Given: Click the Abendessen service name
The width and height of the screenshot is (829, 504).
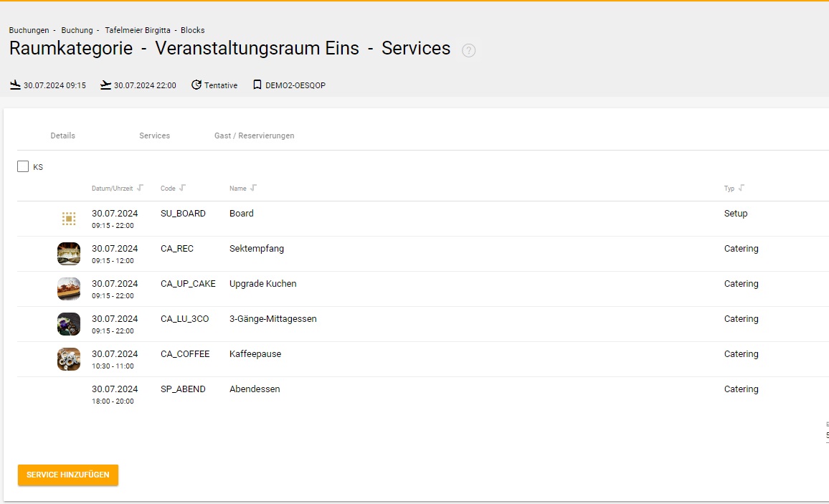Looking at the screenshot, I should [255, 389].
